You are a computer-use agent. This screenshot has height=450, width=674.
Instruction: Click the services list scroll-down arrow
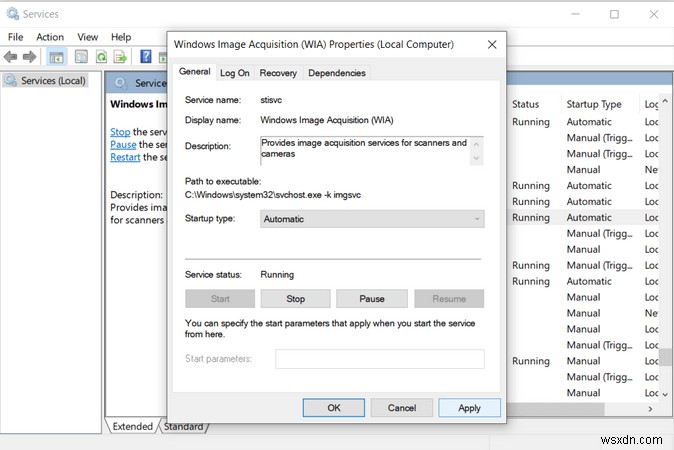coord(665,394)
